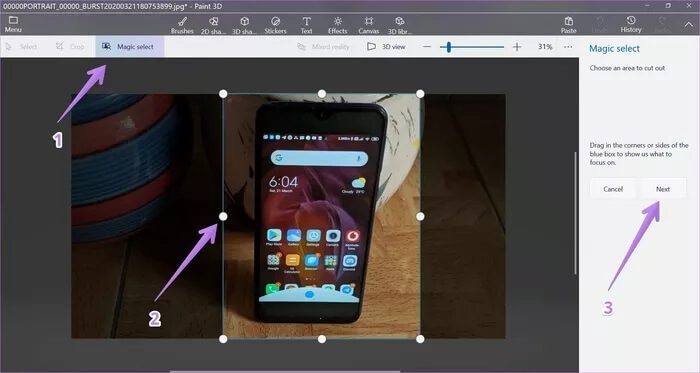The width and height of the screenshot is (700, 373).
Task: Open Stickers panel
Action: point(275,25)
